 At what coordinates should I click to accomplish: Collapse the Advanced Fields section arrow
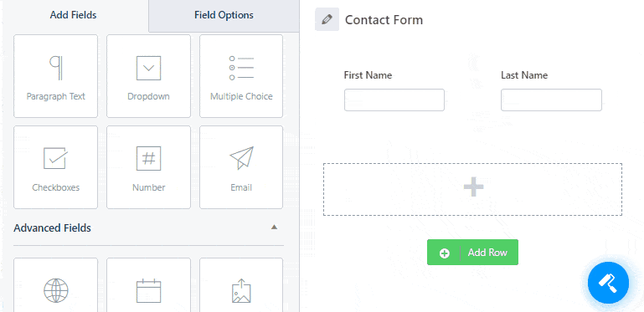(x=275, y=228)
